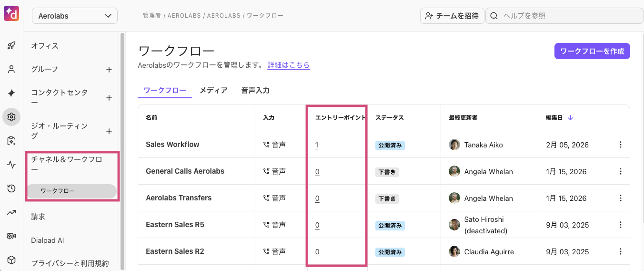Open the Aerolabs office dropdown
The height and width of the screenshot is (271, 644).
[x=75, y=16]
